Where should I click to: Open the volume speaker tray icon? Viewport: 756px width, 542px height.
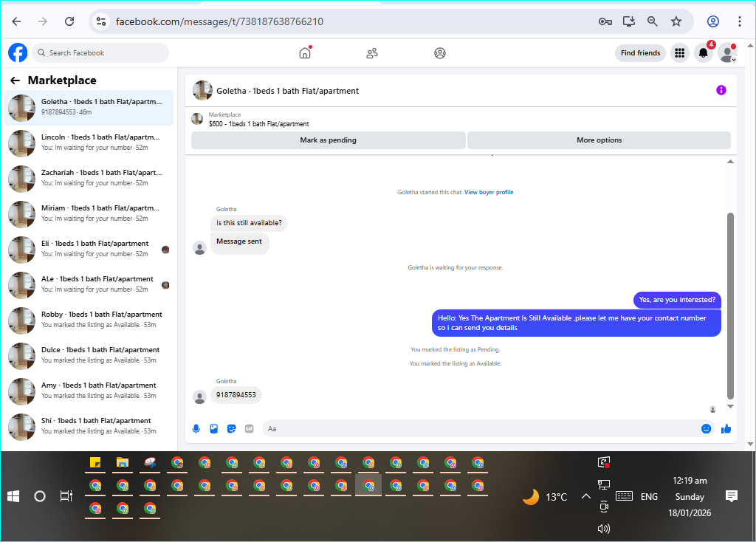[604, 529]
